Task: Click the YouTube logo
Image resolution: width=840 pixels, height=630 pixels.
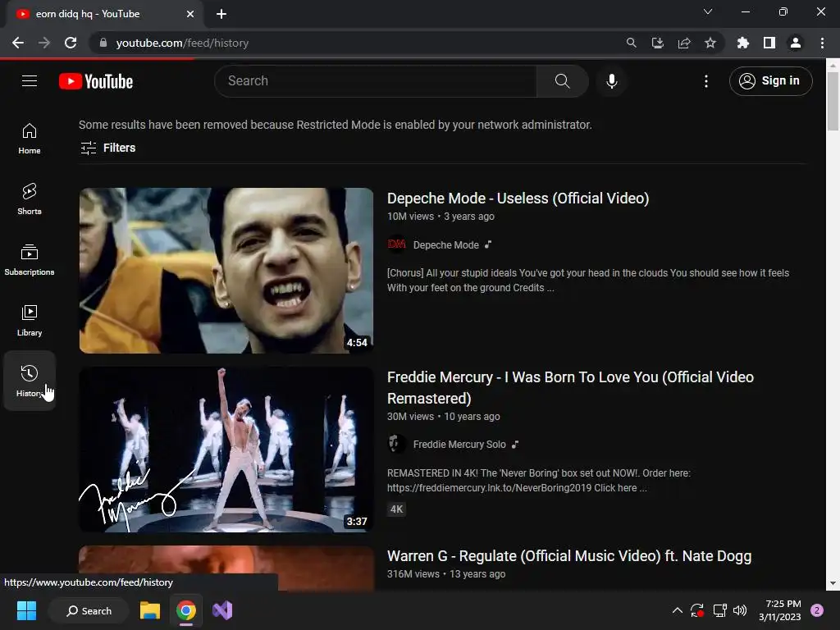Action: (x=96, y=81)
